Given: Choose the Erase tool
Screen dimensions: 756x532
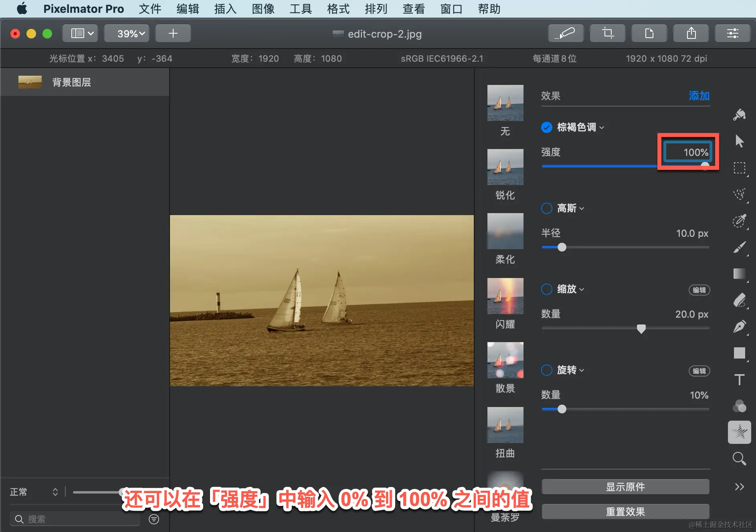Looking at the screenshot, I should (739, 300).
